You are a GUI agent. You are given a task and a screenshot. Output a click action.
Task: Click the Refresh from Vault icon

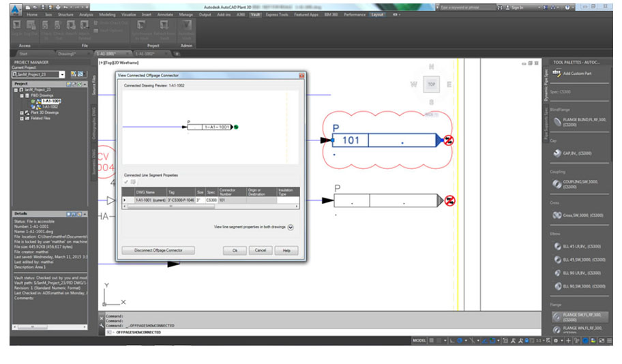(x=164, y=25)
